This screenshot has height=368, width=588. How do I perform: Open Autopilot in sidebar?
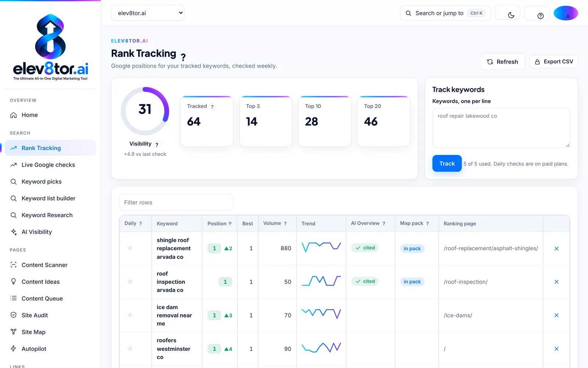(50, 348)
